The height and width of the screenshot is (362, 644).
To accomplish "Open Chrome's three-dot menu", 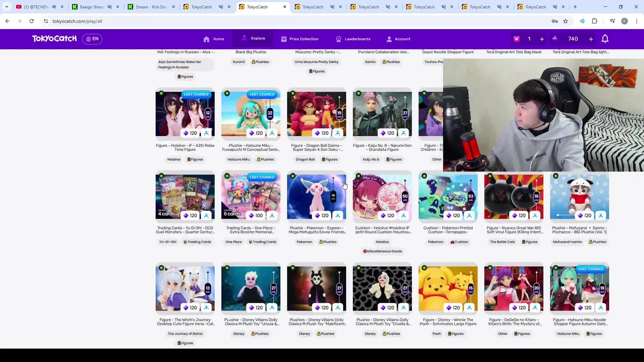I will (636, 21).
